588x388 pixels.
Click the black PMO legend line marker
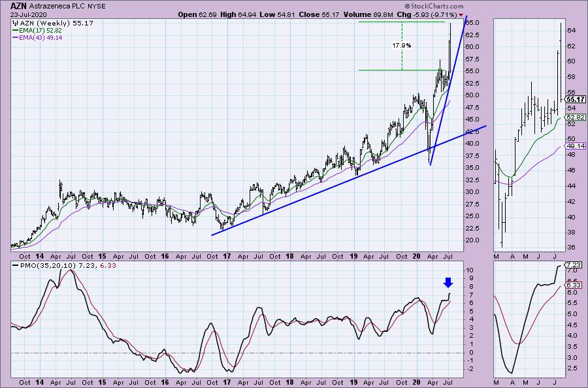point(16,265)
